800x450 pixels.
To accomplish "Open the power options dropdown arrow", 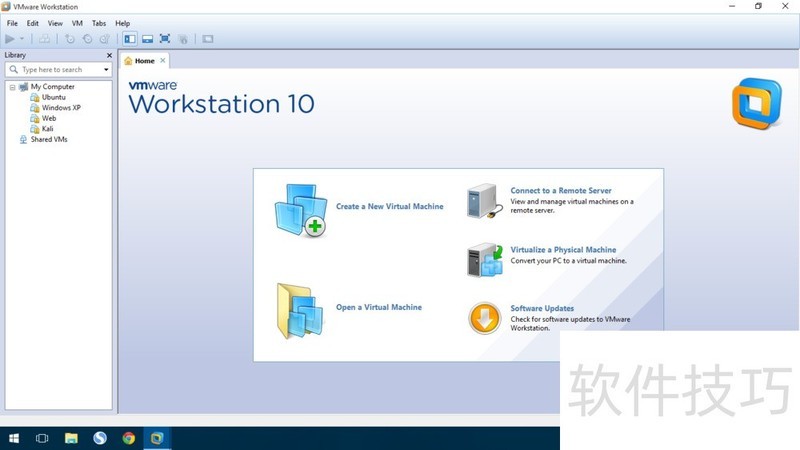I will click(x=22, y=39).
